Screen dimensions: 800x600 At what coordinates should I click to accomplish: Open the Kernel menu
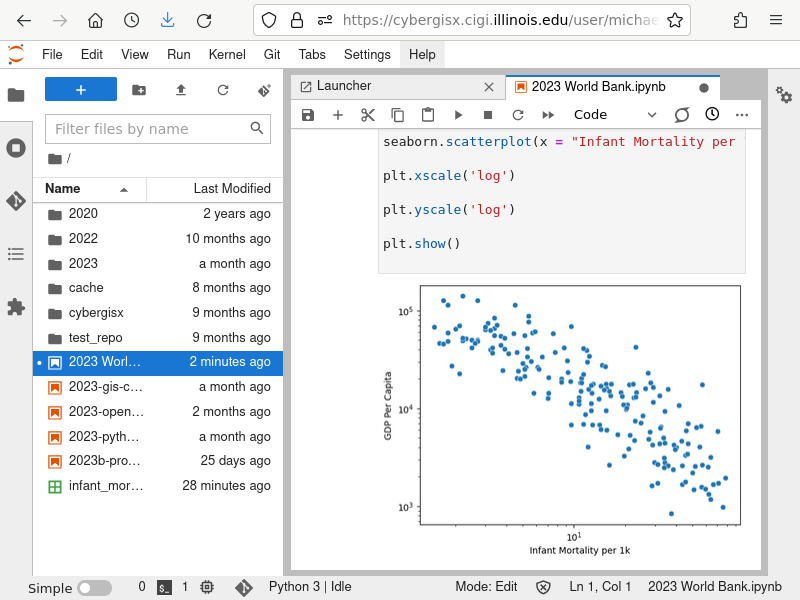[x=227, y=54]
